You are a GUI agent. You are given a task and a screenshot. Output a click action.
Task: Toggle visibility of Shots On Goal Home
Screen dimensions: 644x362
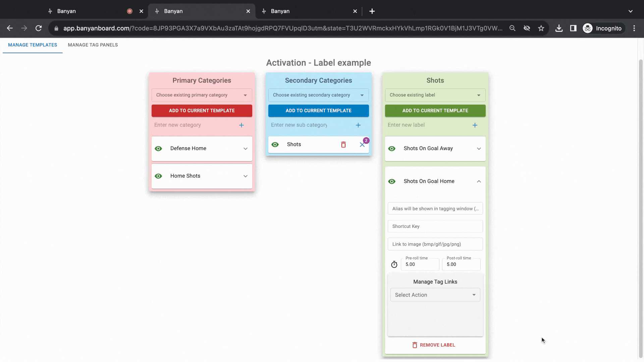tap(392, 181)
